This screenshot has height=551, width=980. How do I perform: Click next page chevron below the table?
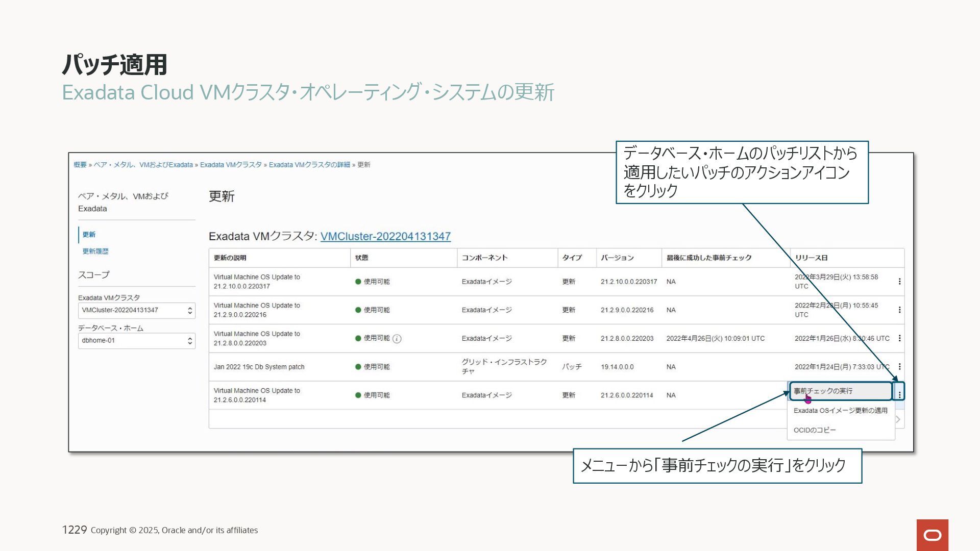(x=898, y=419)
